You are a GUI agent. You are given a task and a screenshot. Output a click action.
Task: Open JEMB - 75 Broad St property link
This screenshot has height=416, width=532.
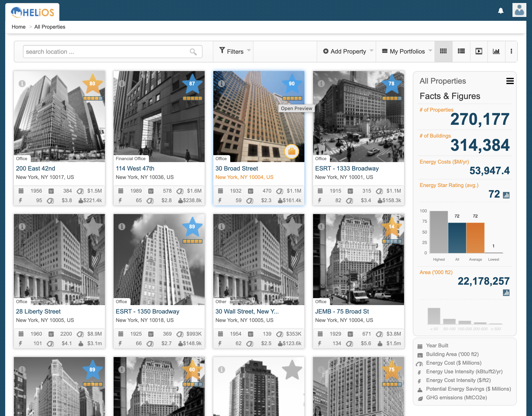(342, 311)
